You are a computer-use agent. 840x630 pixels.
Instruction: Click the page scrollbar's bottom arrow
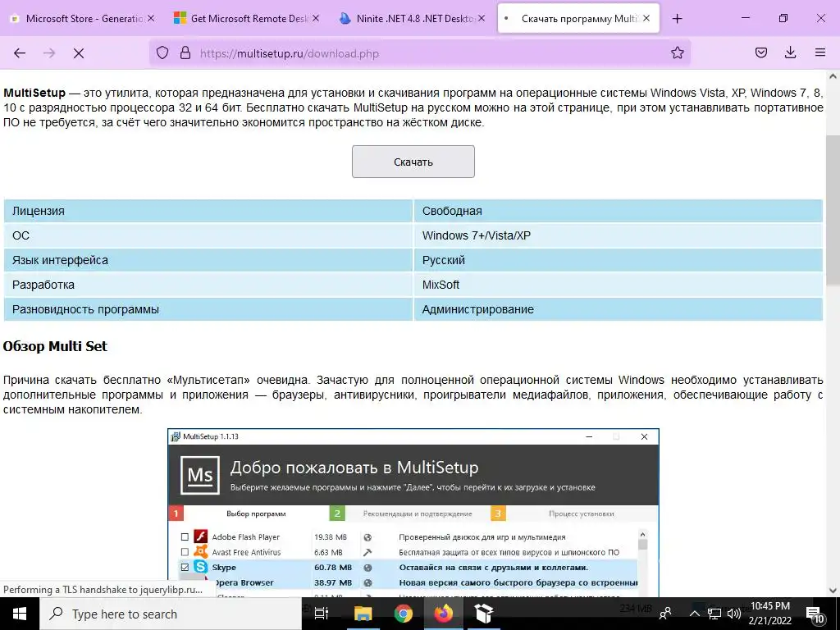pyautogui.click(x=833, y=591)
